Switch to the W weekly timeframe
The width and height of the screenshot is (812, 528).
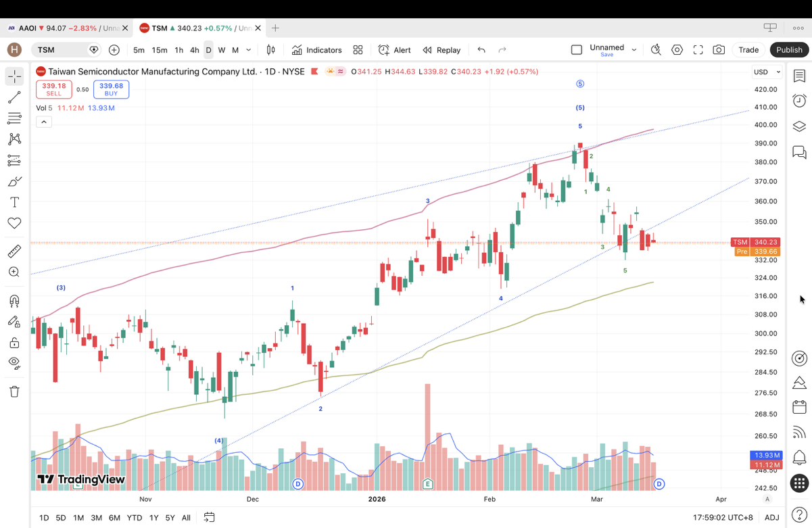222,50
